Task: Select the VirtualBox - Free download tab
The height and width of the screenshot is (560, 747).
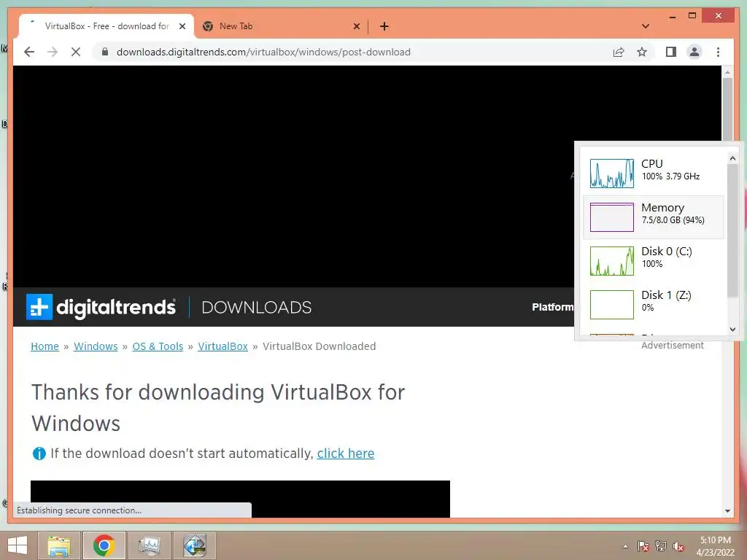Action: coord(107,26)
